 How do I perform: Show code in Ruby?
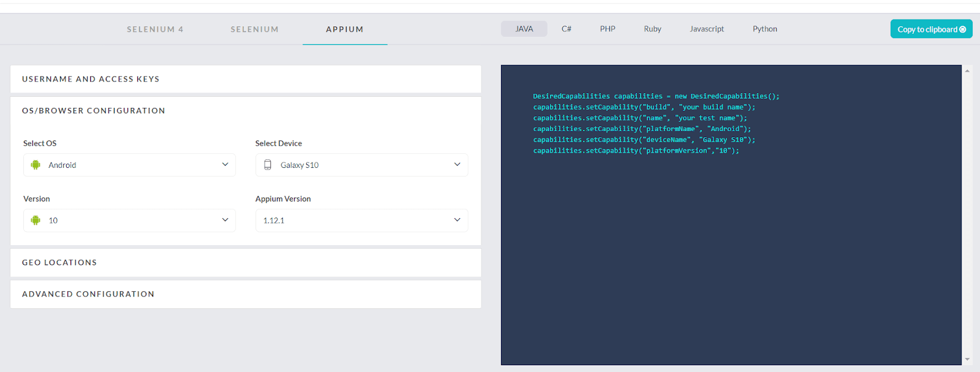point(652,29)
